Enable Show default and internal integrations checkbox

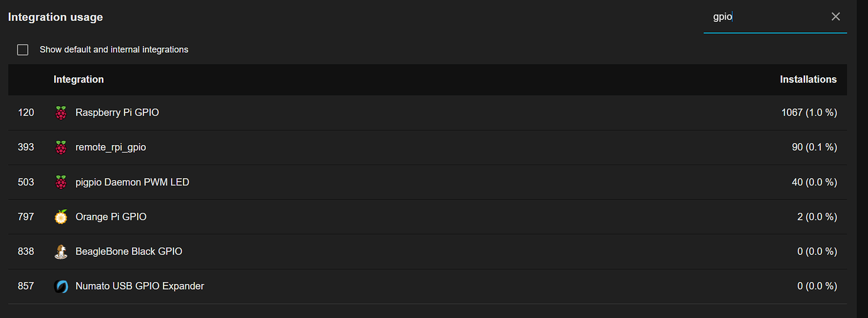click(x=23, y=50)
